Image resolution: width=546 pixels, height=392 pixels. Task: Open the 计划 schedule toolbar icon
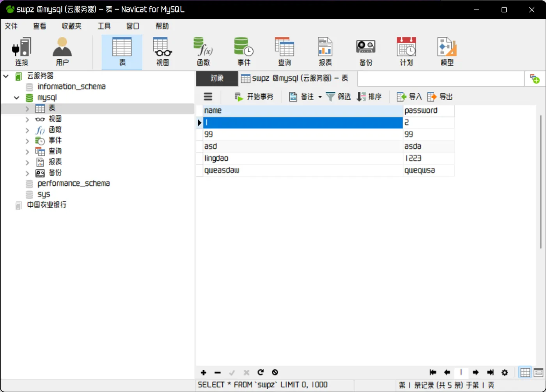(x=406, y=52)
